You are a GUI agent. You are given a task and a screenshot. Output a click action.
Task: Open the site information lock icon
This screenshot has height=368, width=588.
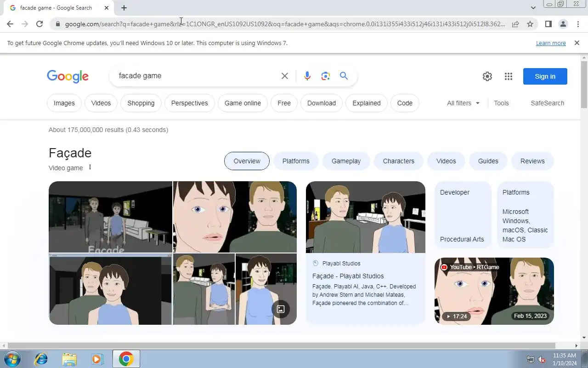(58, 24)
